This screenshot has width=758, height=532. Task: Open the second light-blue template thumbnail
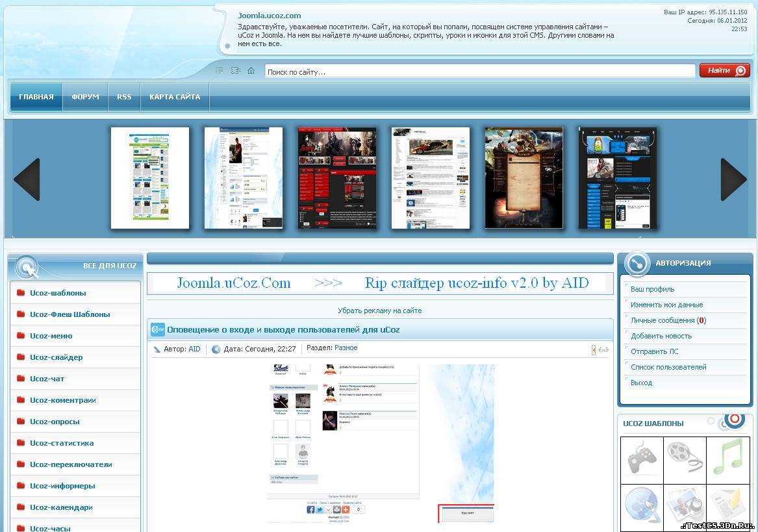(244, 178)
